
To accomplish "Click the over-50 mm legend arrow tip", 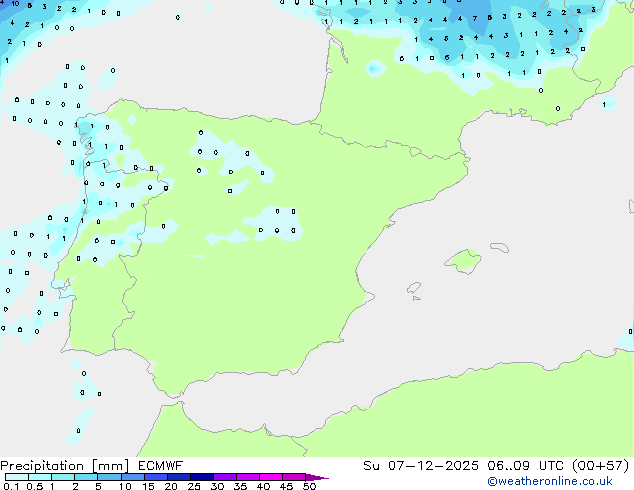I will point(317,477).
